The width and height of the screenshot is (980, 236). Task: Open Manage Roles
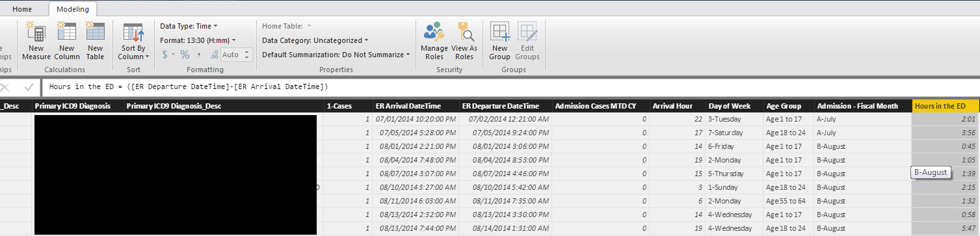(x=434, y=40)
